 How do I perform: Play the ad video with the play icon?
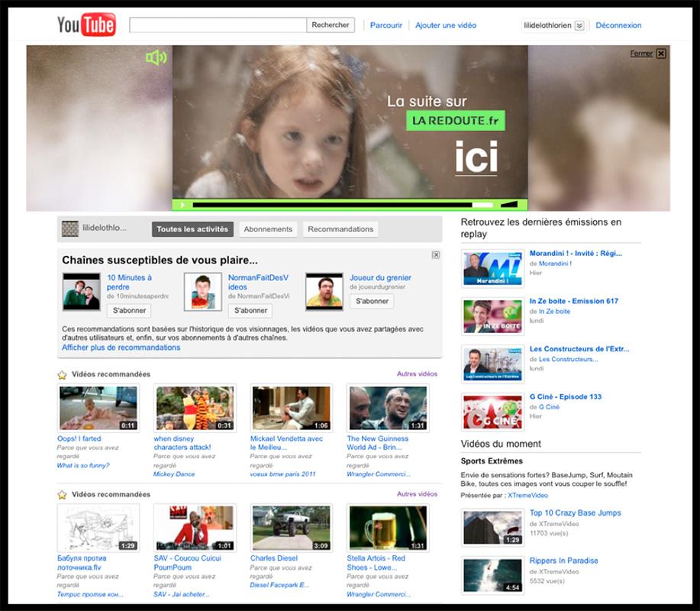(x=182, y=205)
